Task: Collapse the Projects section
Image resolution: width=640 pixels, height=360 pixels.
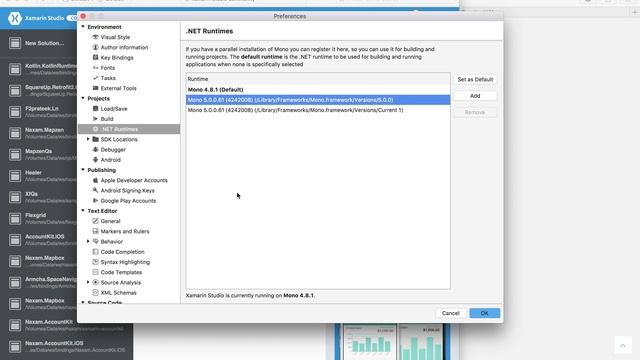Action: (x=83, y=98)
